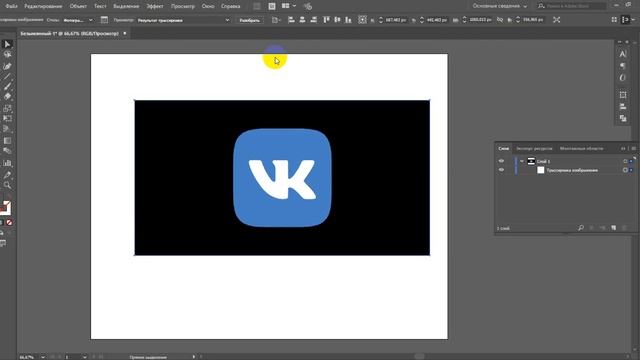
Task: Click the X coordinate value field
Action: point(395,20)
